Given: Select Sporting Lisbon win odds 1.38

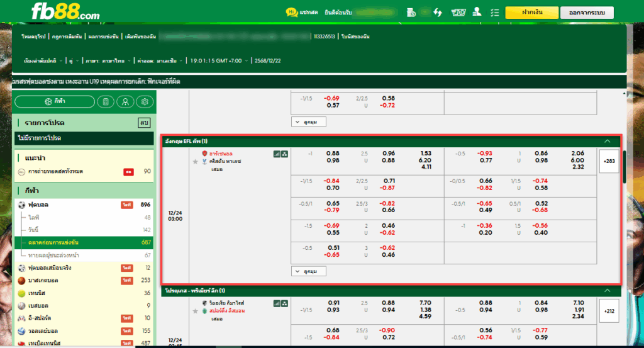Looking at the screenshot, I should coord(426,310).
